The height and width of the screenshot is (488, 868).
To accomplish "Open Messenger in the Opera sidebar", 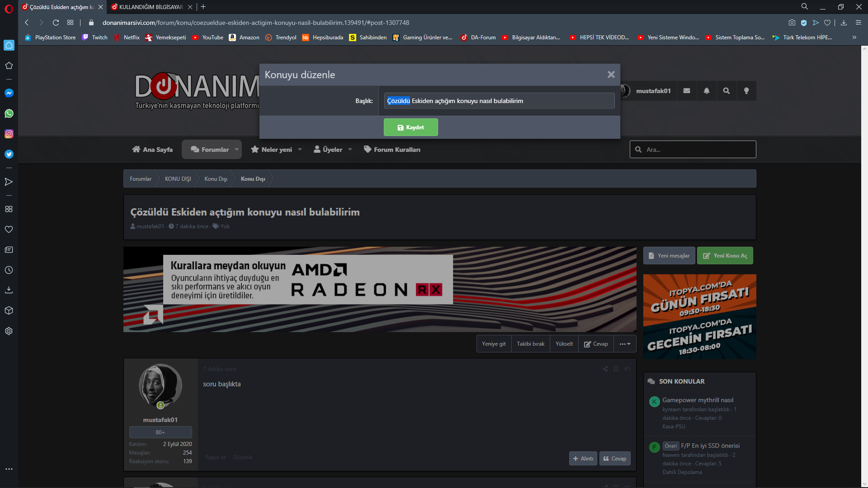I will point(9,93).
